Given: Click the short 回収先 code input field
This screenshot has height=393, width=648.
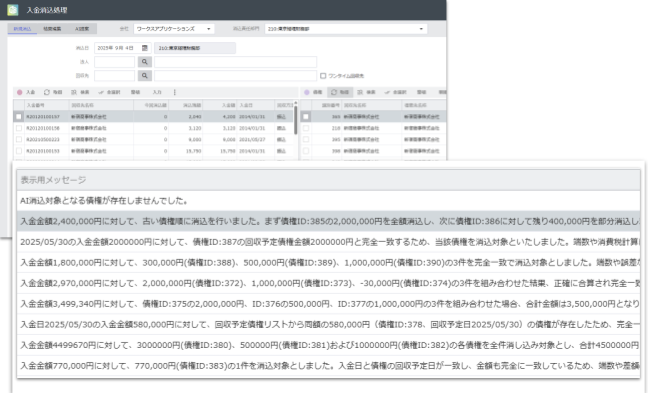Looking at the screenshot, I should (114, 76).
